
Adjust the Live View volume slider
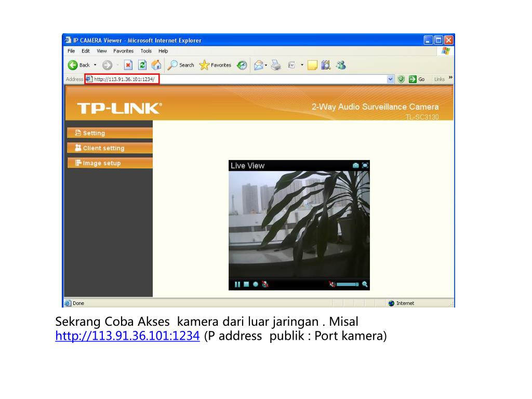tap(348, 284)
